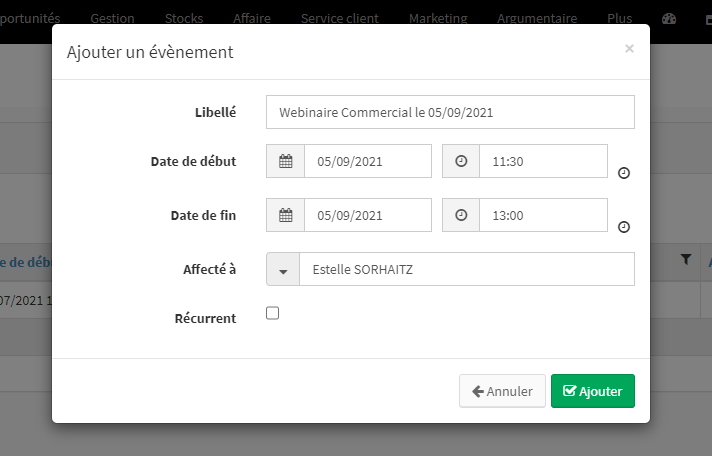The image size is (712, 456).
Task: Click the Libellé text field
Action: (x=450, y=112)
